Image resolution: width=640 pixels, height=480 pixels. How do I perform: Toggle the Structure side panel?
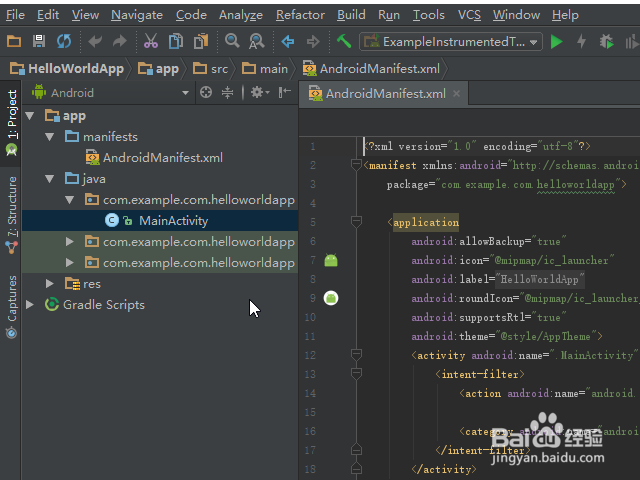pos(11,215)
